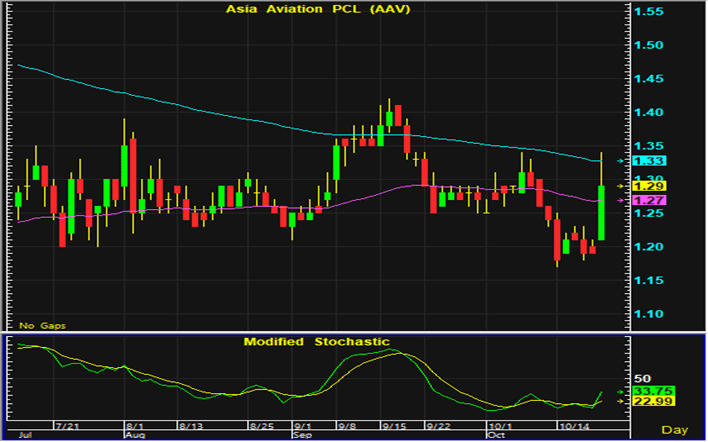Click the 9/1 date label

coord(303,426)
